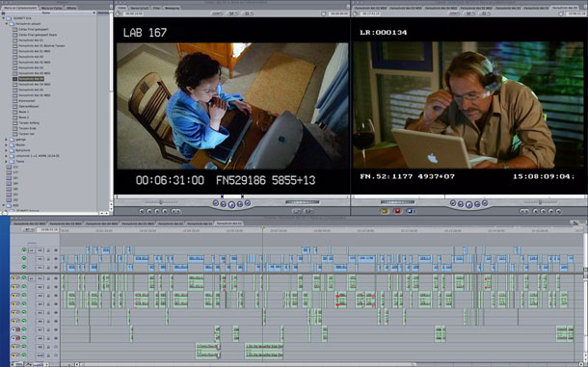
Task: Expand the Rohschnitt bin in the Browser
Action: (7, 150)
